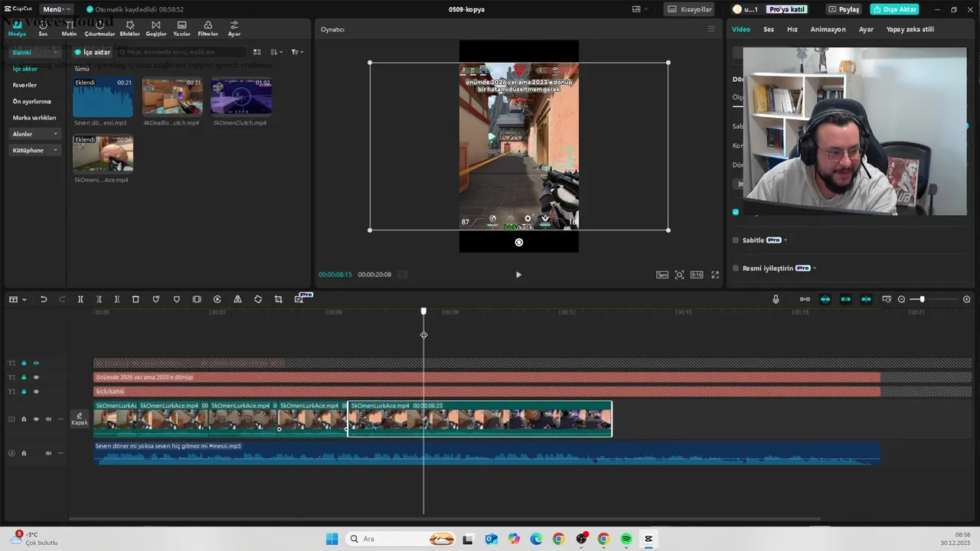Image resolution: width=980 pixels, height=551 pixels.
Task: Open full screen preview
Action: pyautogui.click(x=715, y=275)
